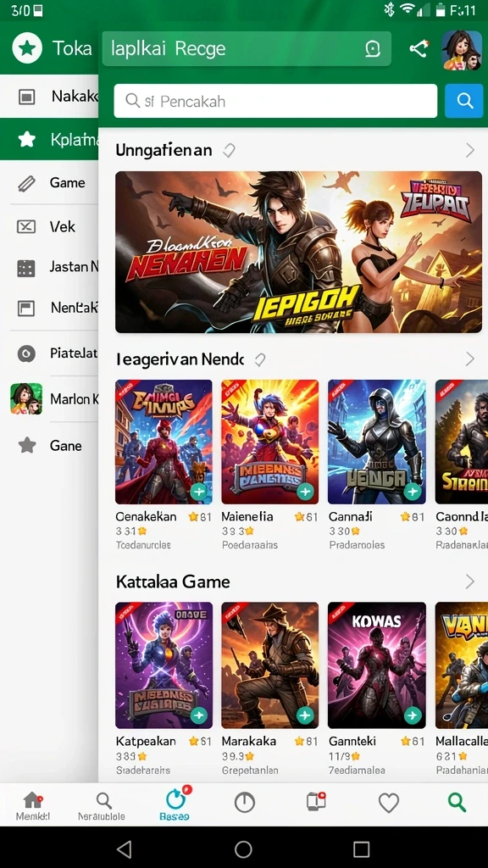Add Maienelia with its plus button

point(305,491)
